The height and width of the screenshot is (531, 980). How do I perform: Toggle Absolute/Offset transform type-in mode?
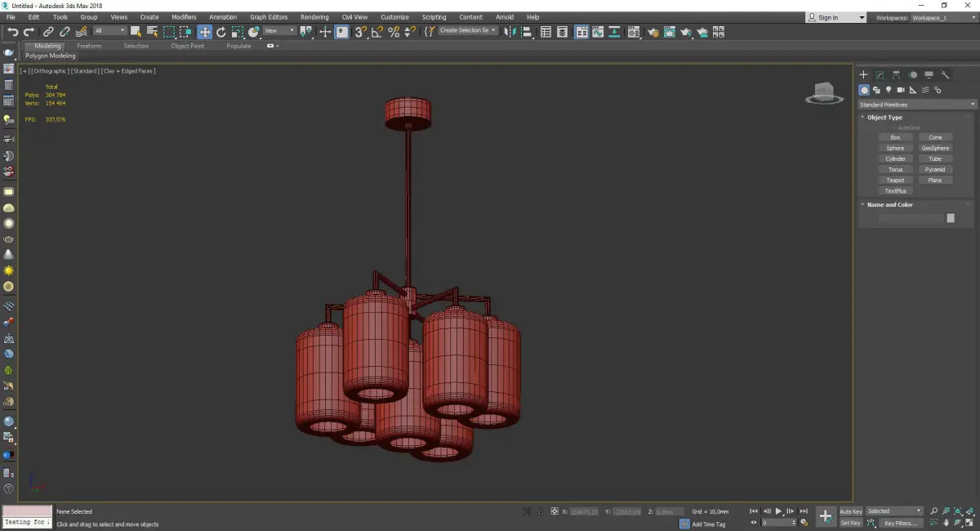click(555, 511)
